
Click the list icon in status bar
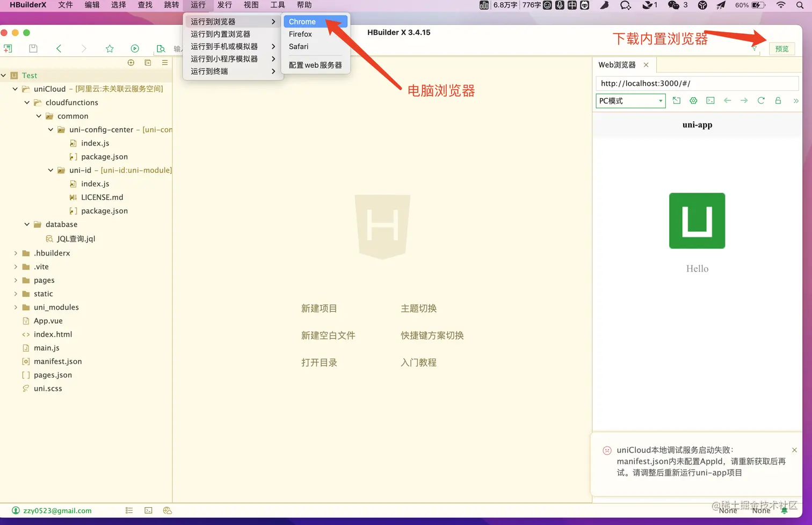(x=129, y=511)
